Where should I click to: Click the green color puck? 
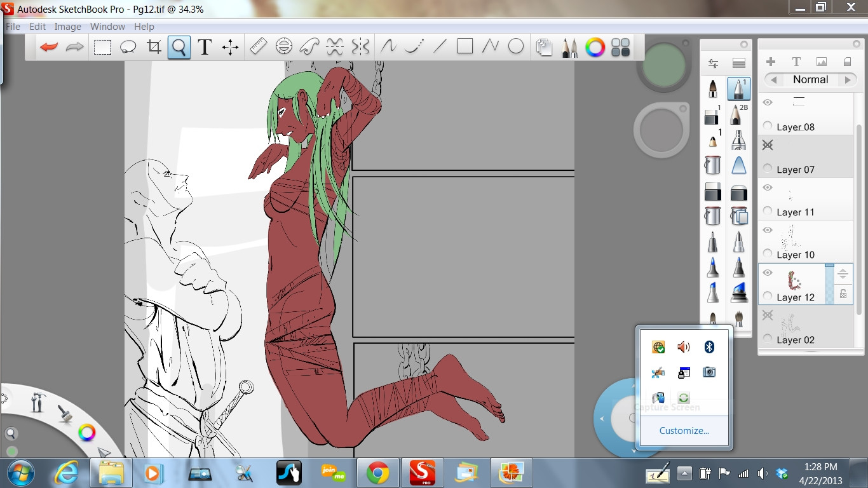pyautogui.click(x=664, y=64)
